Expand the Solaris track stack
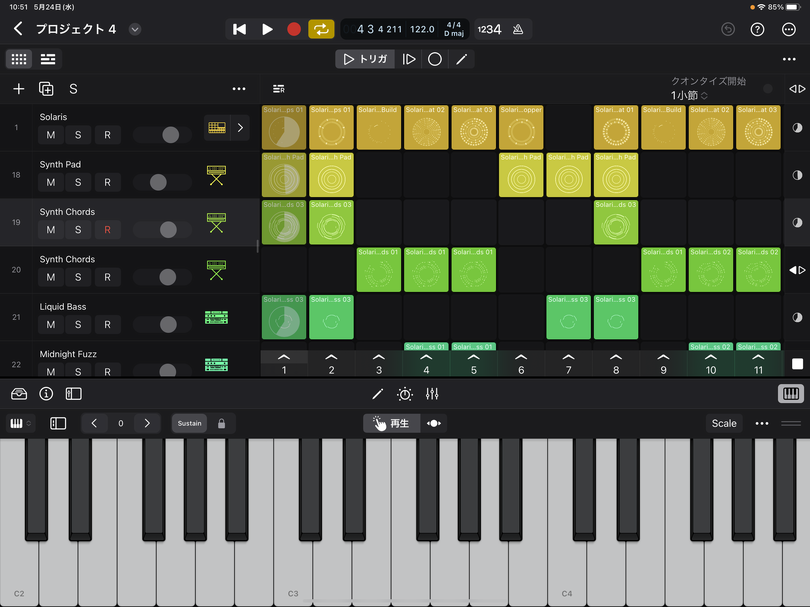 [x=240, y=128]
